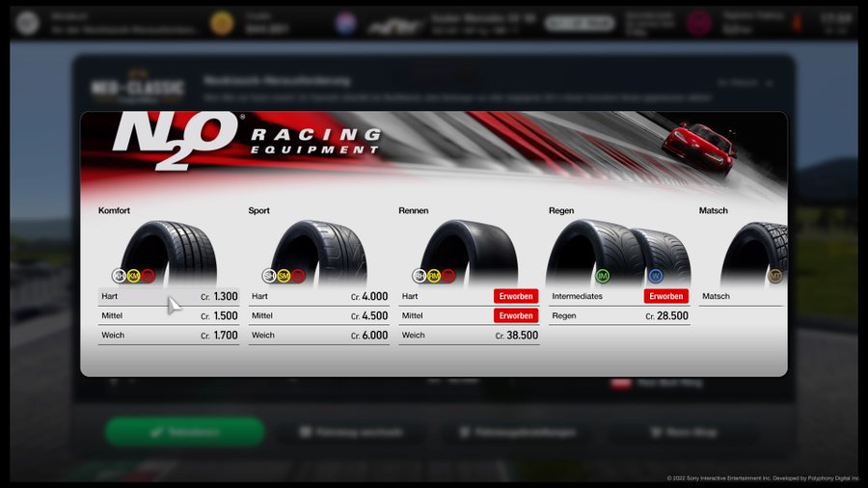Choose the Sport Hart tyre for Cr. 4.000
This screenshot has height=488, width=868.
click(319, 297)
